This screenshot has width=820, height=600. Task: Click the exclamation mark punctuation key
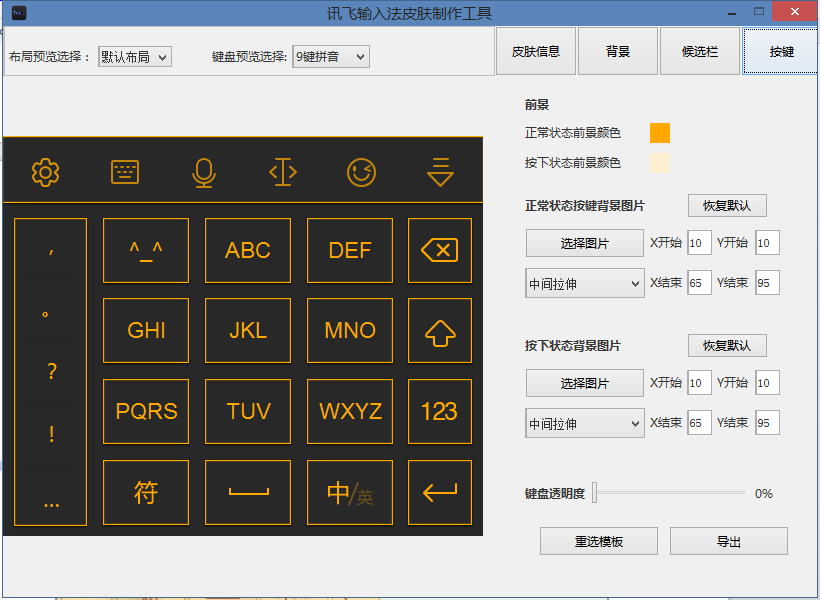pos(51,434)
